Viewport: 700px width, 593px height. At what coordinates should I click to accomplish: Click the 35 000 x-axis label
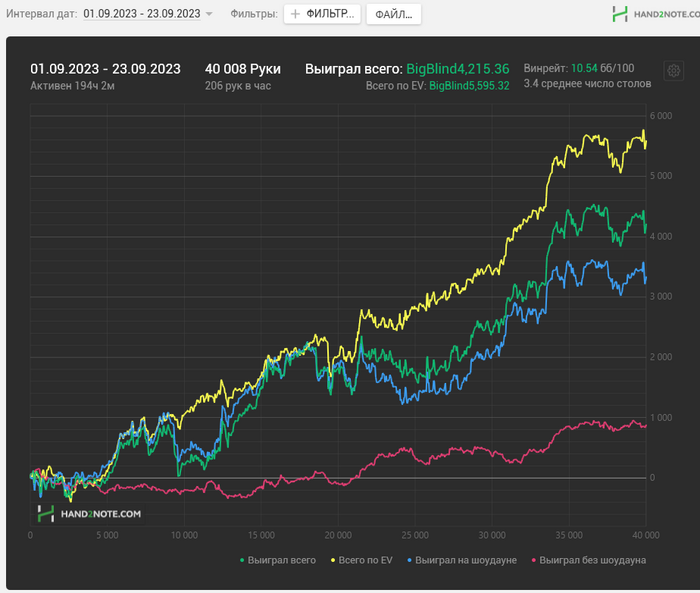click(569, 535)
